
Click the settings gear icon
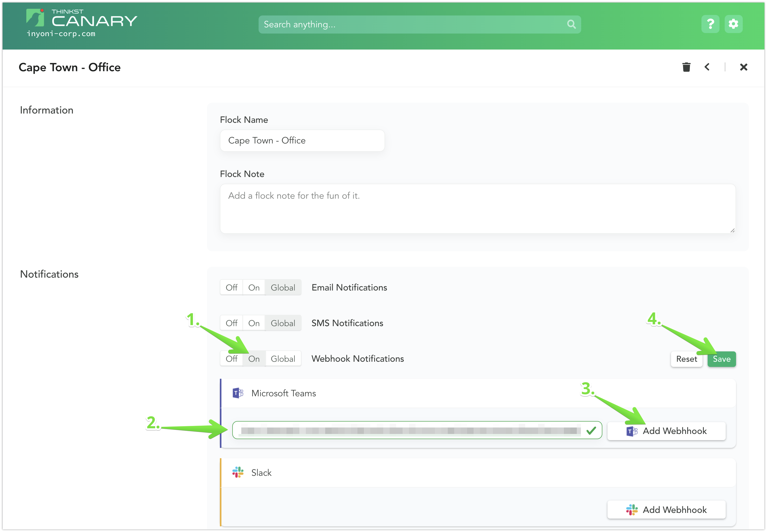pos(733,24)
